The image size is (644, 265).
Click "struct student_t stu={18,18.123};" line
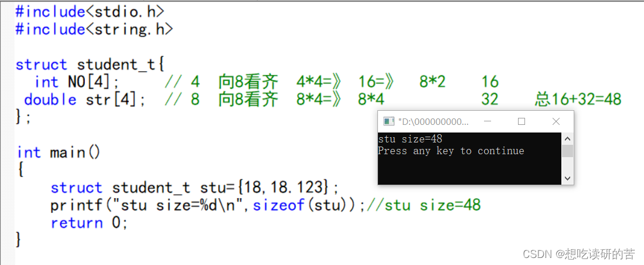pos(195,188)
